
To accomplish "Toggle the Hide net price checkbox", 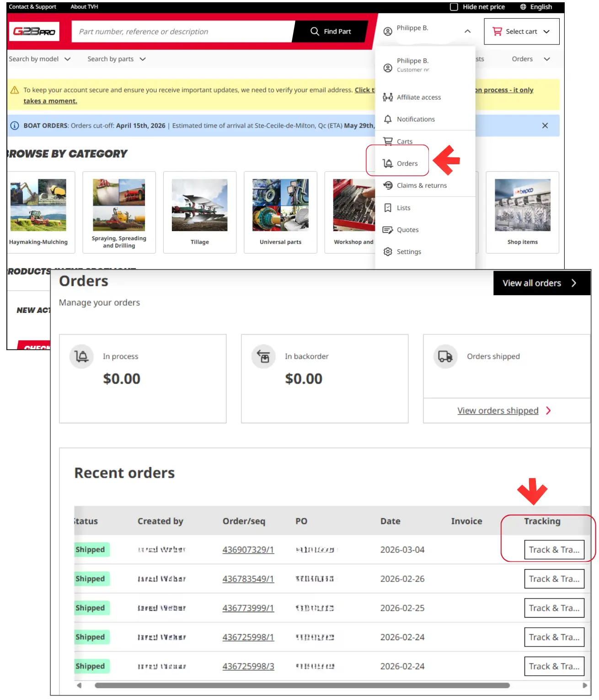I will pyautogui.click(x=454, y=7).
